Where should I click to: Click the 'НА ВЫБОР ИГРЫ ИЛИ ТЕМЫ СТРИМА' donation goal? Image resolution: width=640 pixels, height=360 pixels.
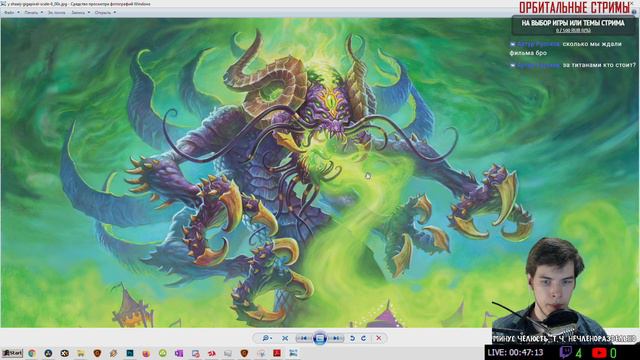(573, 25)
